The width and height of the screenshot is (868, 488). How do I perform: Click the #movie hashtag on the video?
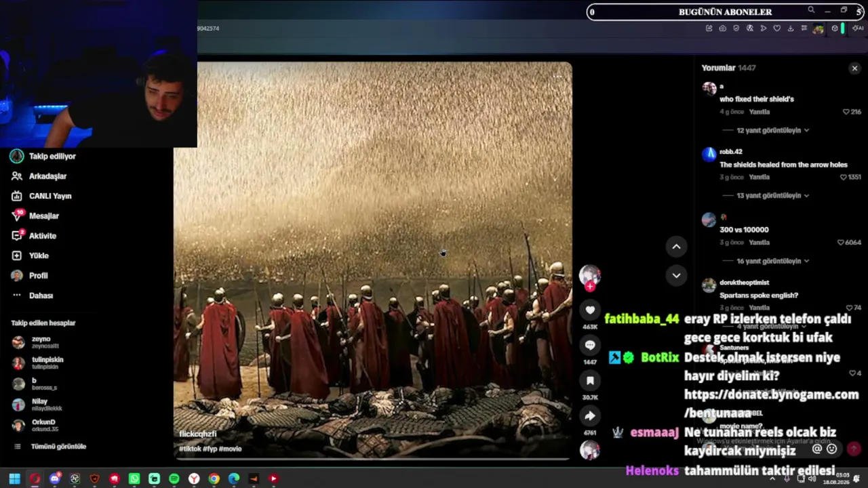[x=231, y=449]
